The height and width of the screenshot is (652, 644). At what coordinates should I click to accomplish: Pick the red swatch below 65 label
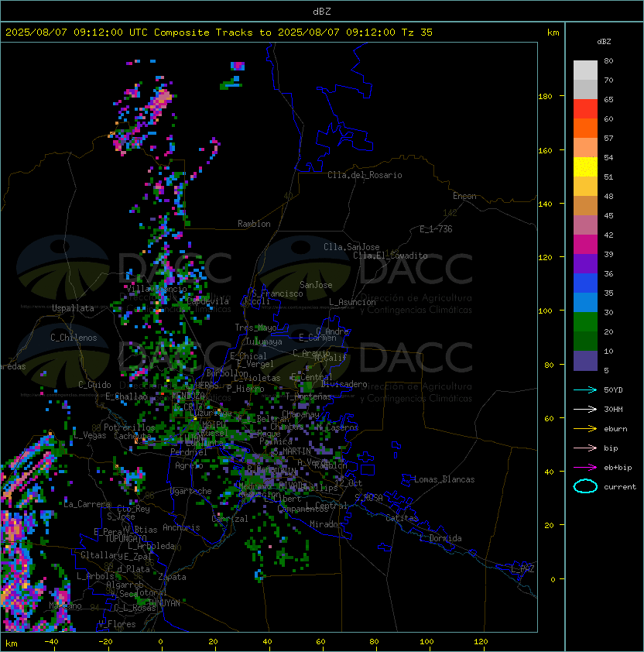pos(585,109)
